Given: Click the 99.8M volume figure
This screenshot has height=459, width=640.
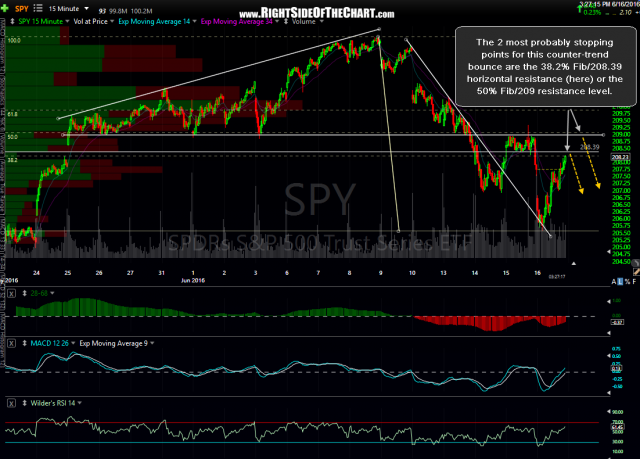Looking at the screenshot, I should (118, 11).
